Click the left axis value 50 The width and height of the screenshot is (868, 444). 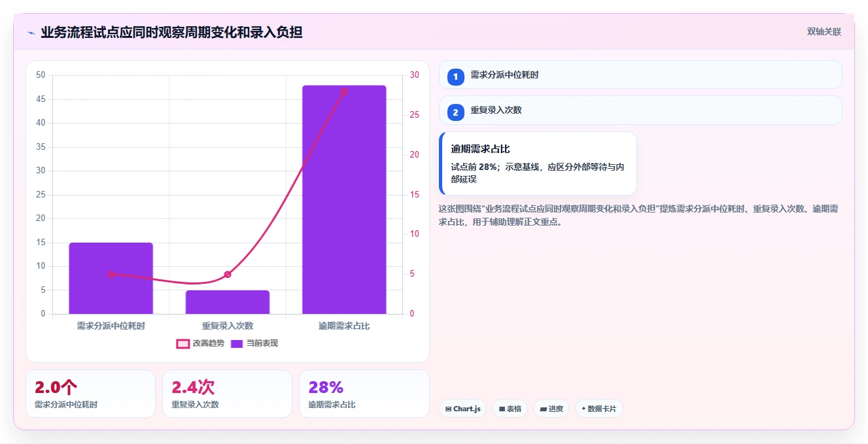[41, 75]
